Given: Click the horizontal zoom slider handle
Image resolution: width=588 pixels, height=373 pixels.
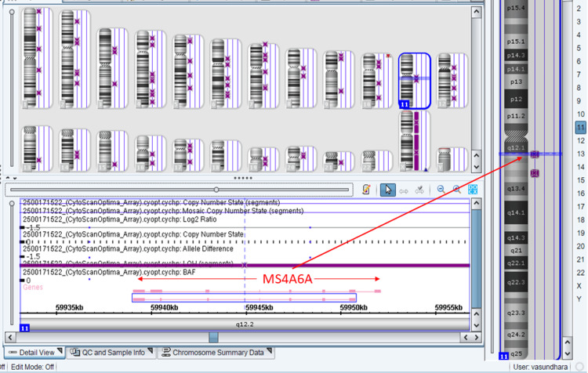Looking at the screenshot, I should point(216,190).
